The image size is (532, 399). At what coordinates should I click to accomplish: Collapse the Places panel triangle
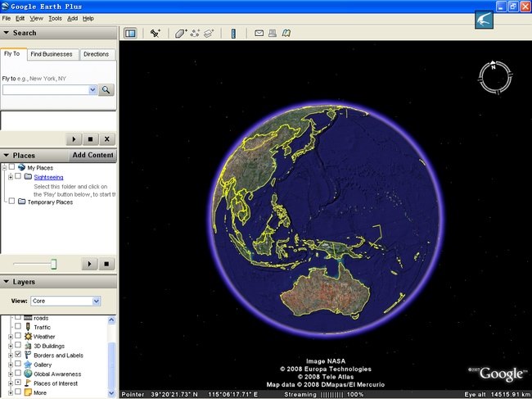6,155
